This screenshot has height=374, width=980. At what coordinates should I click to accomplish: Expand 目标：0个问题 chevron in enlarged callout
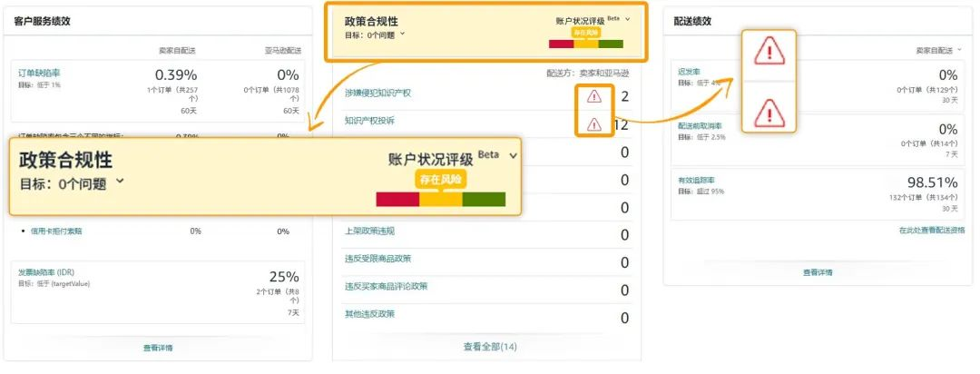click(x=120, y=182)
